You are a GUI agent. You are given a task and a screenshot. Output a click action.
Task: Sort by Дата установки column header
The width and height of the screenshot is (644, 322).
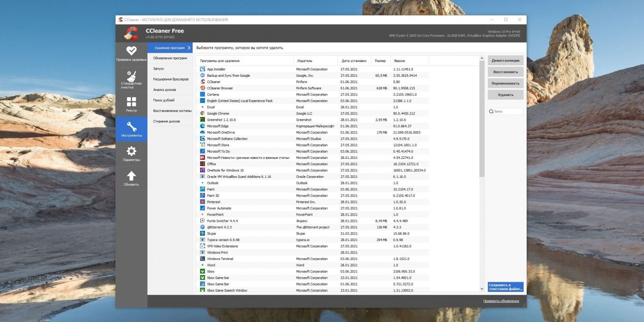coord(355,61)
